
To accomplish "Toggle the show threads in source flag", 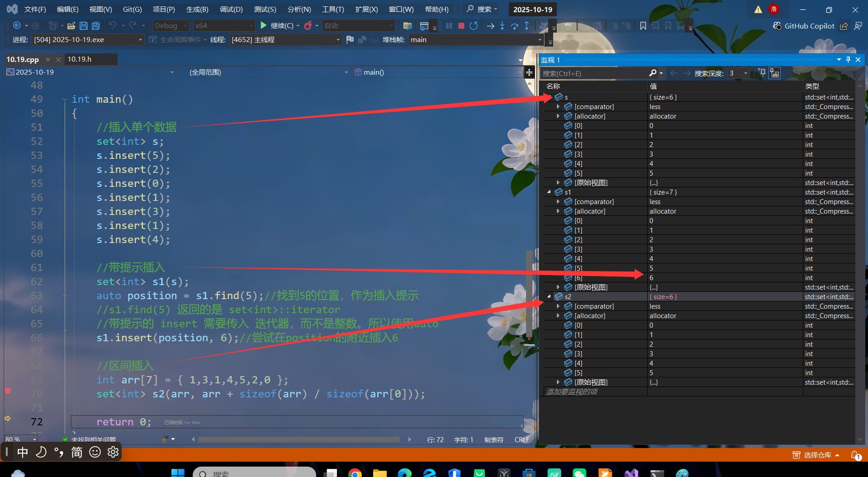I will [350, 40].
